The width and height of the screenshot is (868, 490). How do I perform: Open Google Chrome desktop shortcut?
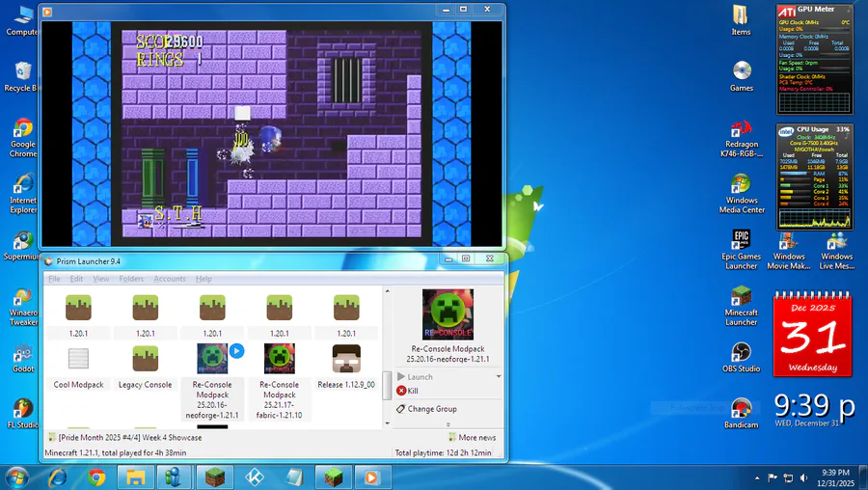click(x=23, y=138)
